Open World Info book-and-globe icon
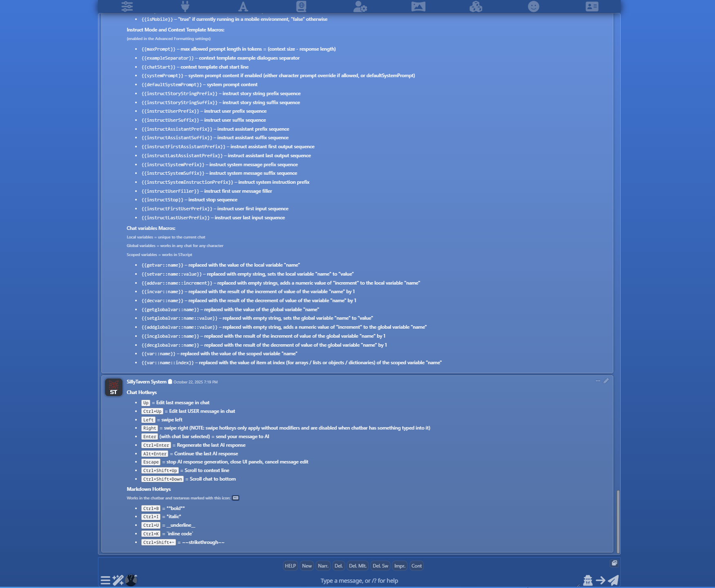The width and height of the screenshot is (715, 588). [301, 7]
